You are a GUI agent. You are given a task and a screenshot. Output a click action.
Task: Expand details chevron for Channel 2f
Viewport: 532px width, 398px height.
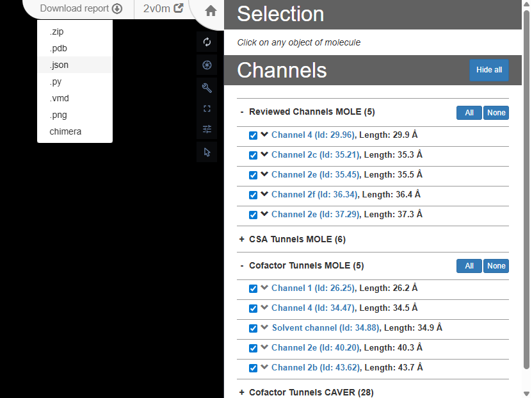(x=264, y=194)
